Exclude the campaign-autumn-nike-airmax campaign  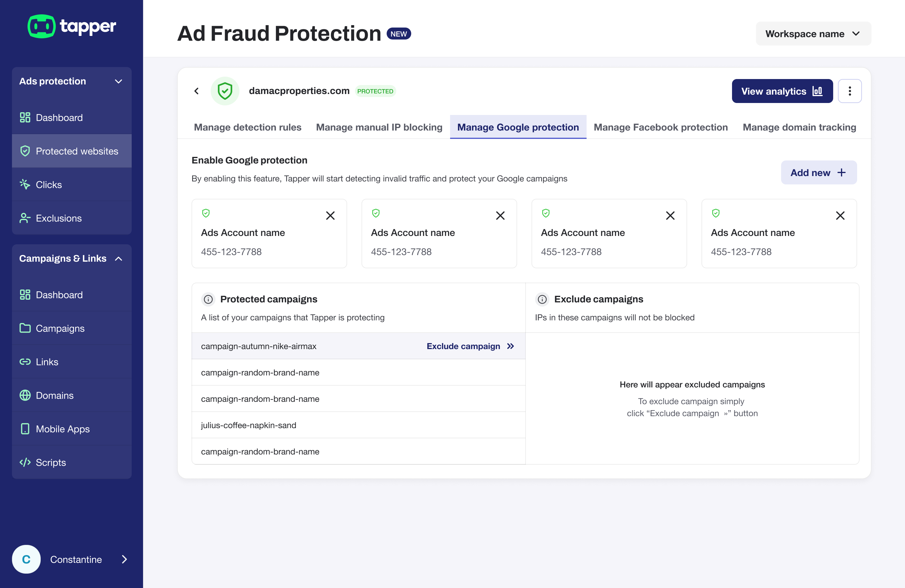(470, 346)
